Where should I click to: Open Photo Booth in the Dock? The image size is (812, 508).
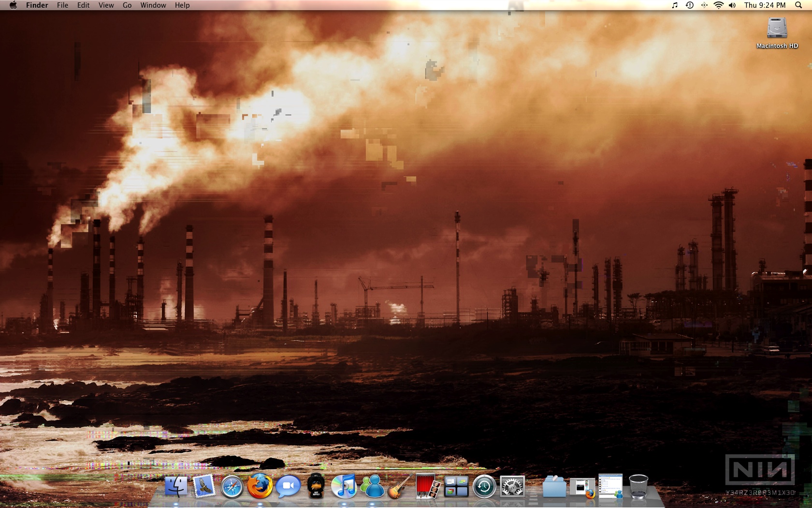(428, 486)
